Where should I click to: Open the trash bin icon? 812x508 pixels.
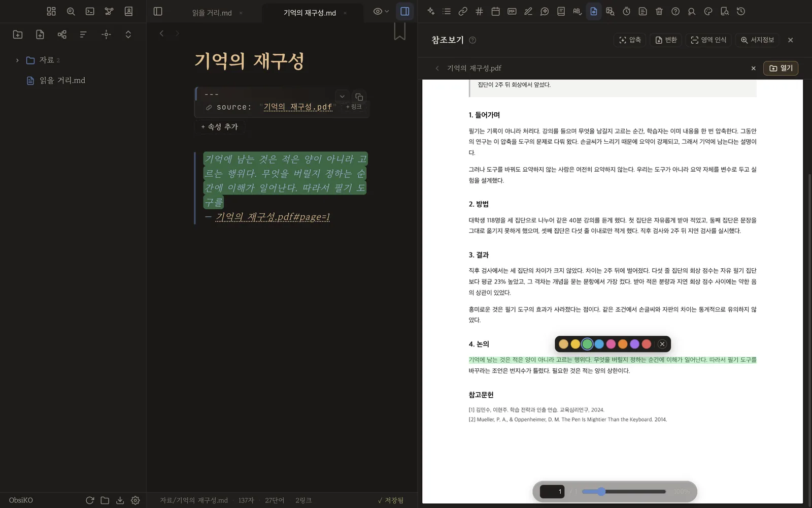point(659,11)
